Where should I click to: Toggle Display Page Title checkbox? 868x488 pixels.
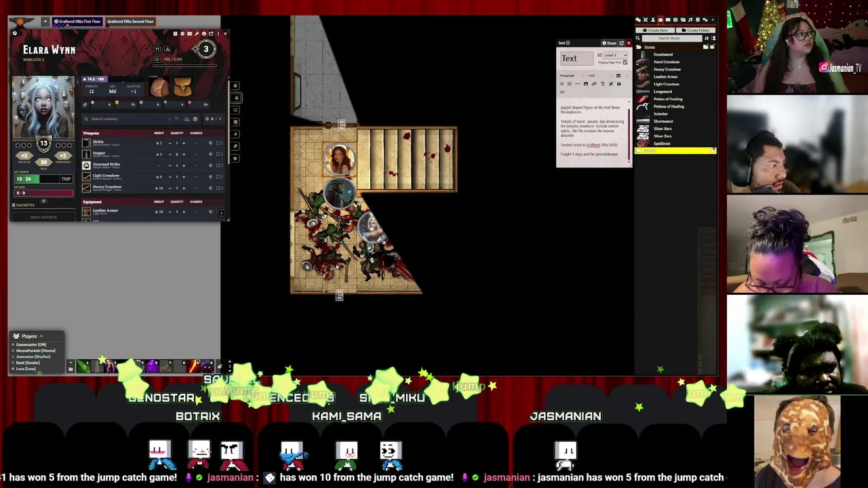(625, 62)
